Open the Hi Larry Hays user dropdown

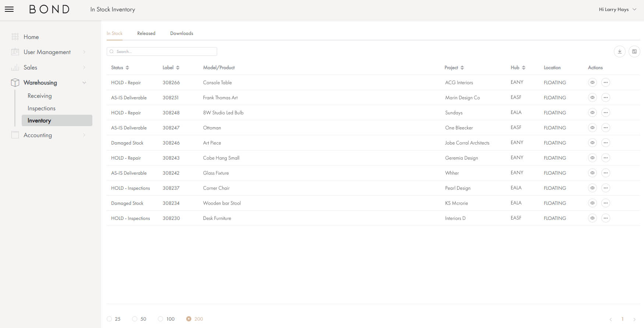617,10
